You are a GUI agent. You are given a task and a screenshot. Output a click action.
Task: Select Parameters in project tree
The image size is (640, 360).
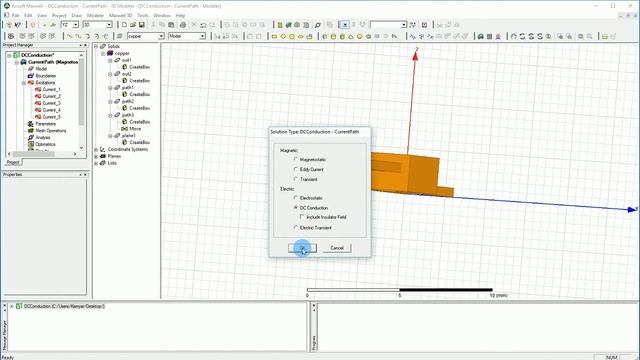pyautogui.click(x=45, y=124)
